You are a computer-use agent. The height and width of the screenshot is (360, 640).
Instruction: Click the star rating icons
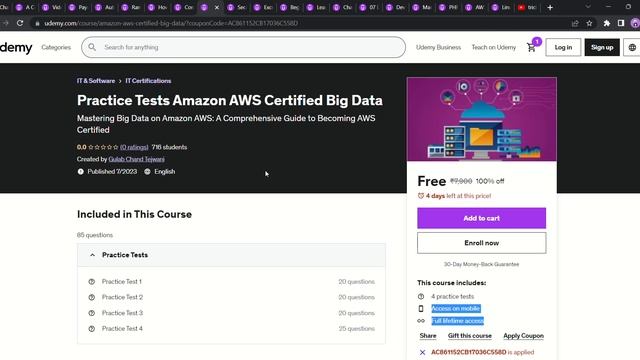coord(103,147)
